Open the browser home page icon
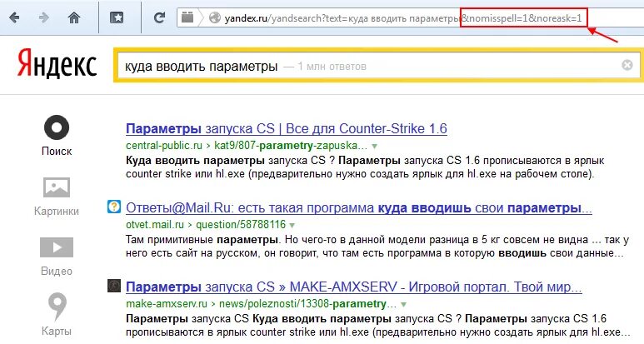This screenshot has width=644, height=344. pyautogui.click(x=74, y=17)
